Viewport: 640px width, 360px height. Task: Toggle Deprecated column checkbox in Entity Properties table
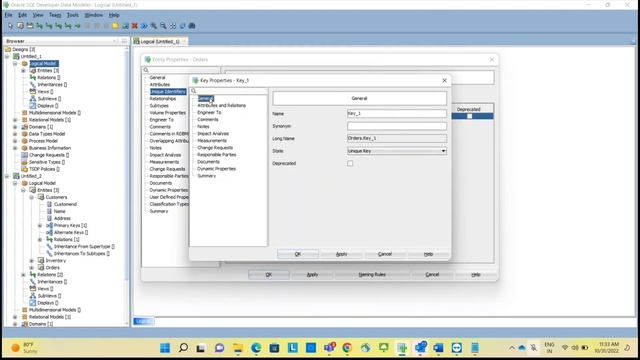pyautogui.click(x=469, y=116)
